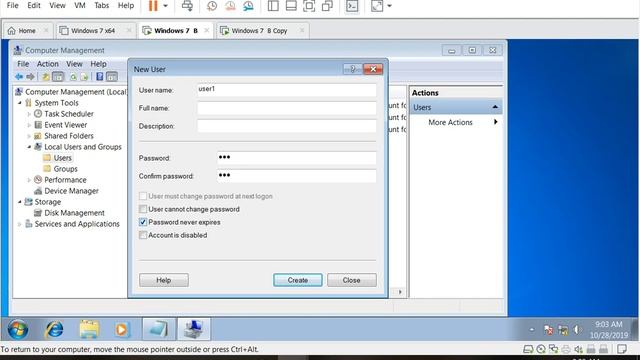The image size is (640, 360).
Task: Collapse the Users section in Actions pane
Action: tap(495, 107)
